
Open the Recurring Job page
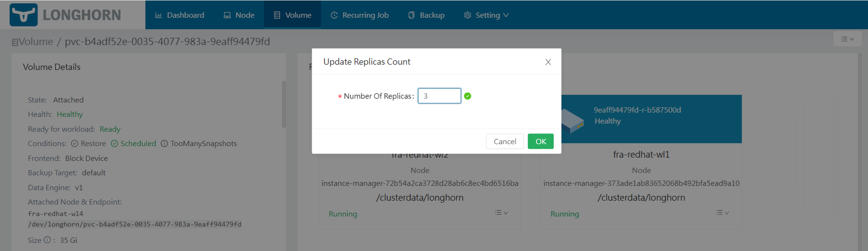[360, 15]
